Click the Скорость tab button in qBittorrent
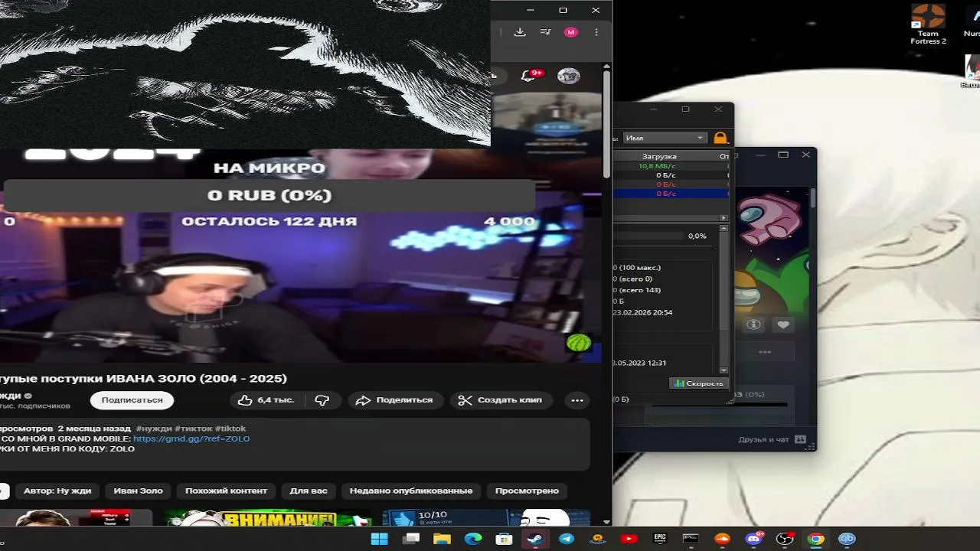This screenshot has width=980, height=551. (x=698, y=383)
